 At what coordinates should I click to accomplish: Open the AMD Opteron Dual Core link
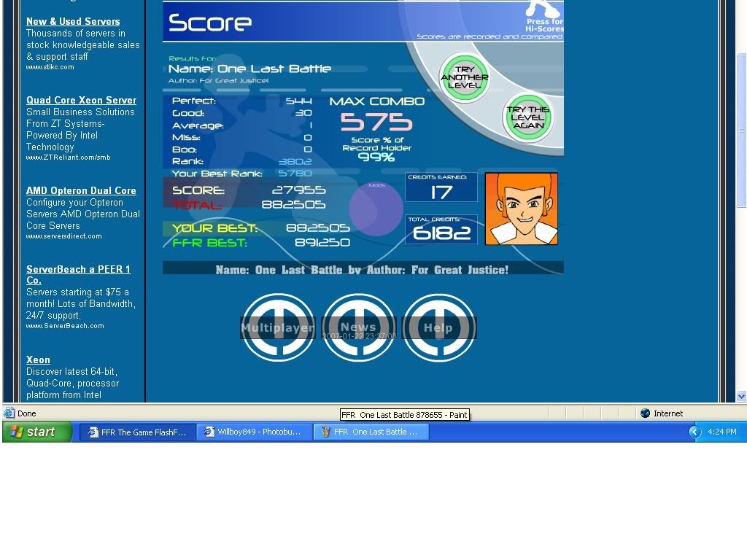click(81, 191)
